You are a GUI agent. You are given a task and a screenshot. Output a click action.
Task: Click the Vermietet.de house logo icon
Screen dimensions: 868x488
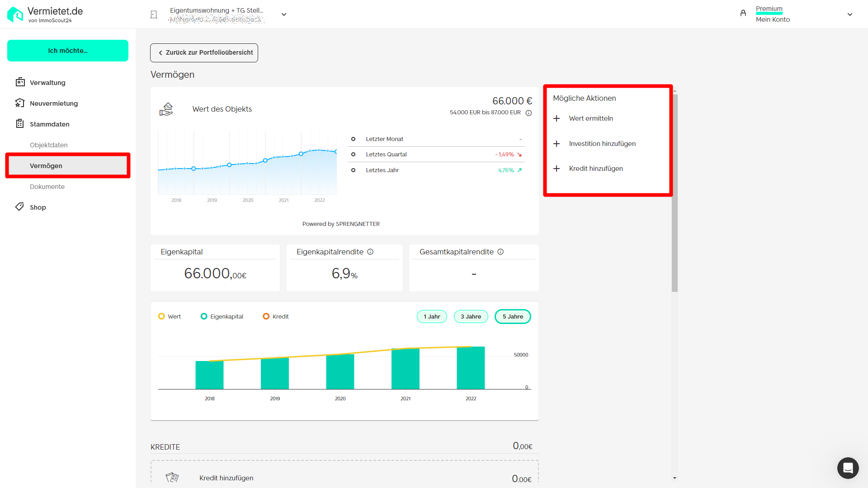(x=15, y=14)
